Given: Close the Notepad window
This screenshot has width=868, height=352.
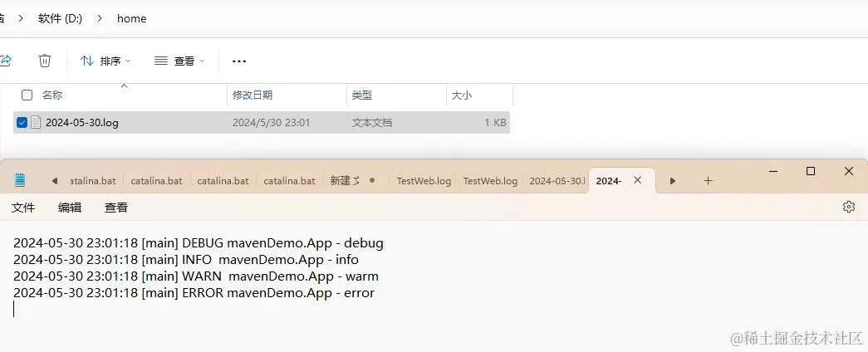Looking at the screenshot, I should tap(848, 171).
